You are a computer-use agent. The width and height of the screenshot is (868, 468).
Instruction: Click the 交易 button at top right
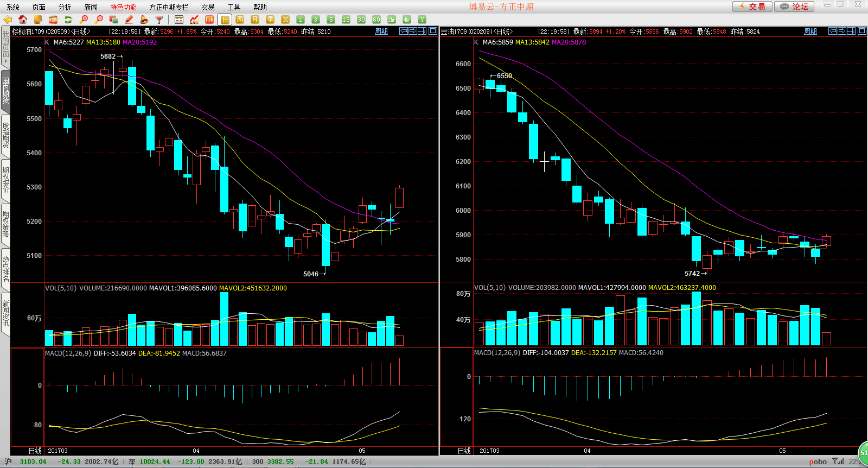click(752, 7)
